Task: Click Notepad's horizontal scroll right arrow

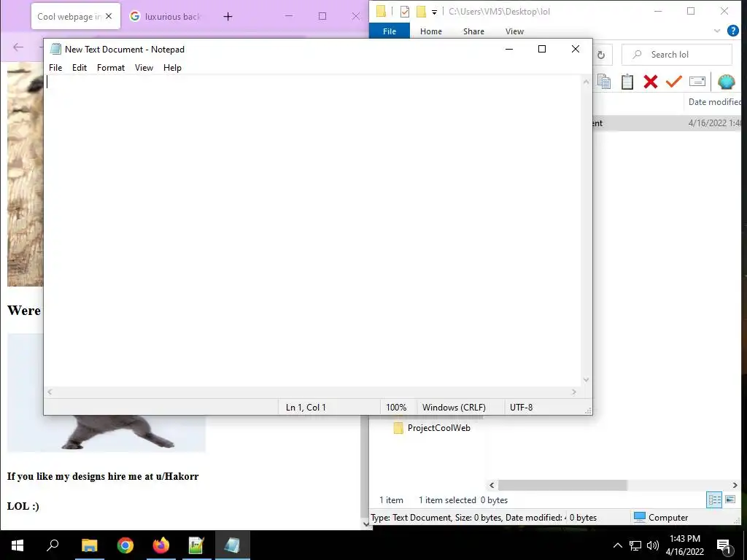Action: 574,392
